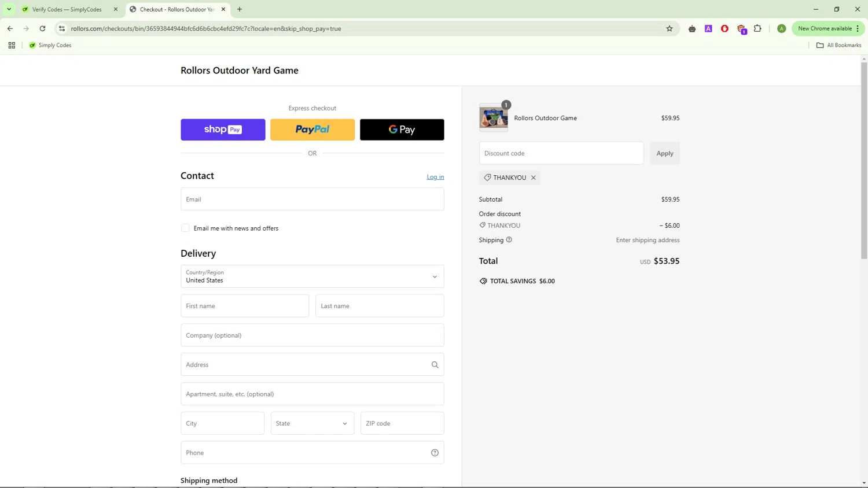Click the City field
The width and height of the screenshot is (868, 488).
(222, 423)
